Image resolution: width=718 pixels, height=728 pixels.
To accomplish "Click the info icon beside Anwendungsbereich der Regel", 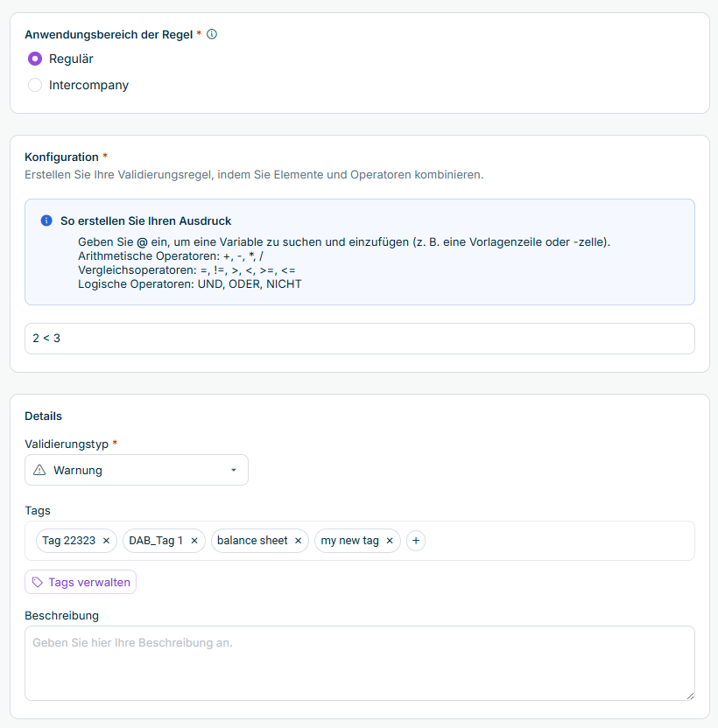I will pyautogui.click(x=211, y=34).
